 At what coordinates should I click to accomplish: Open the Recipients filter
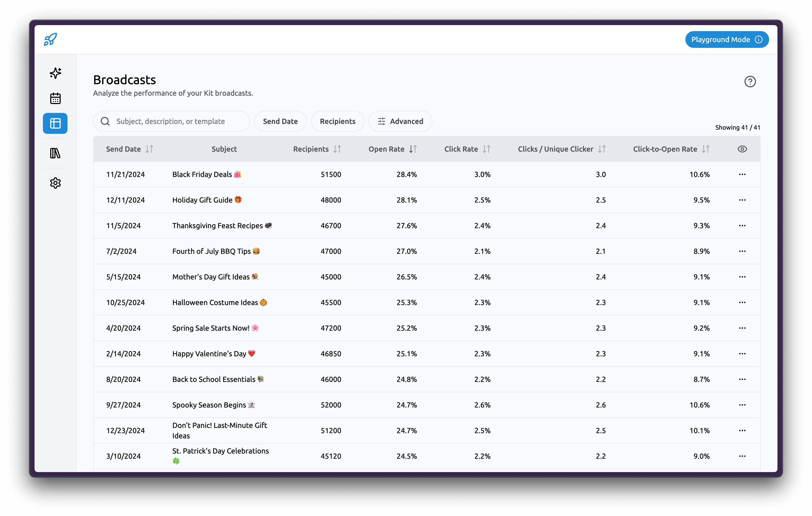(x=337, y=121)
